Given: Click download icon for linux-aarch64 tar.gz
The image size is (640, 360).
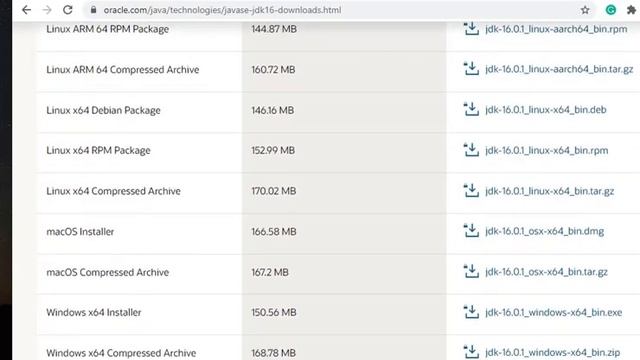Looking at the screenshot, I should point(471,69).
